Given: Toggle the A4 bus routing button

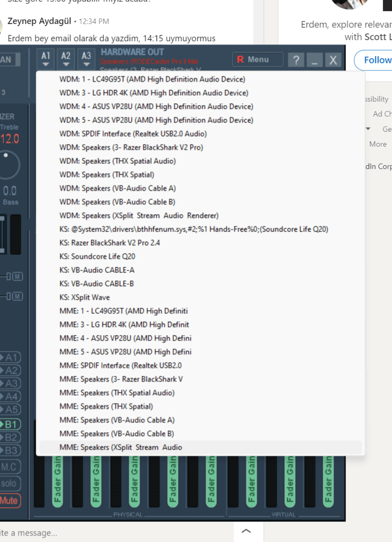Looking at the screenshot, I should [11, 397].
